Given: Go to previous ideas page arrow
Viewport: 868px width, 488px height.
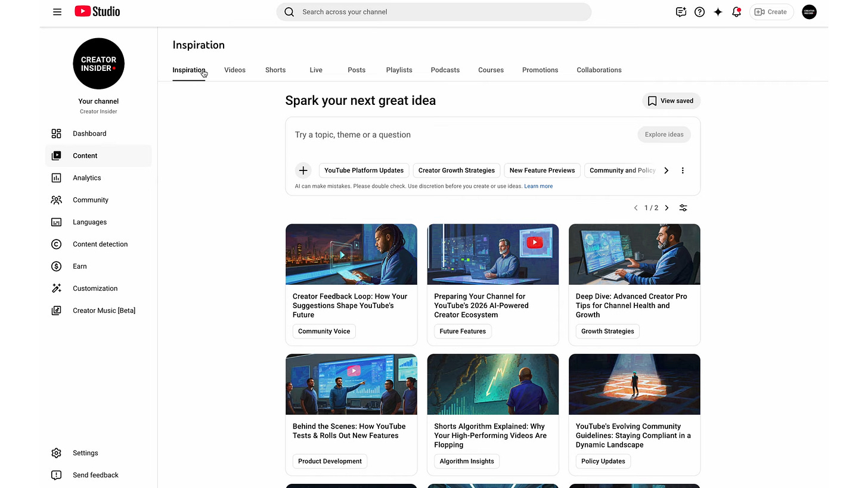Looking at the screenshot, I should (x=635, y=208).
